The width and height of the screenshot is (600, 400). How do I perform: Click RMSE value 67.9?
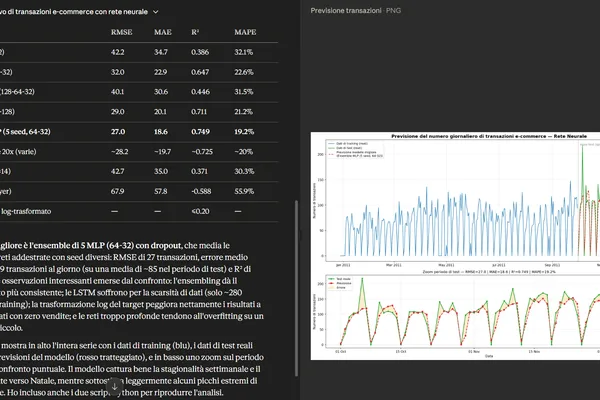(117, 191)
